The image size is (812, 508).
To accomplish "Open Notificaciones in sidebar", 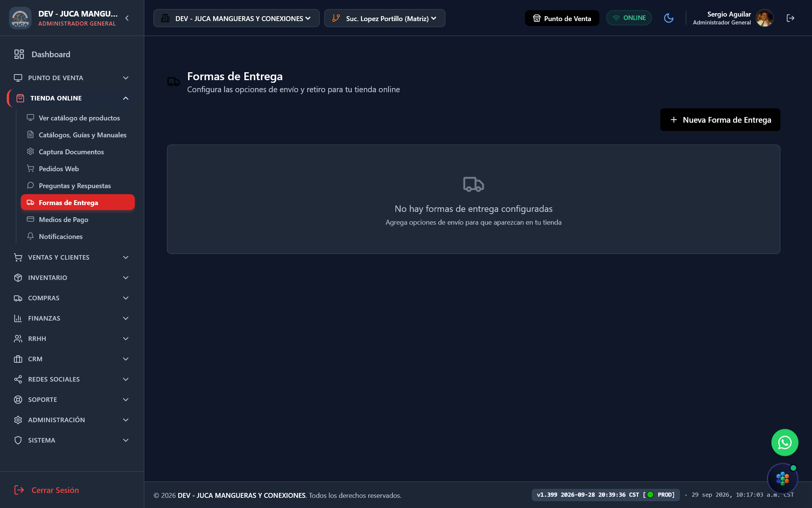I will pyautogui.click(x=78, y=236).
